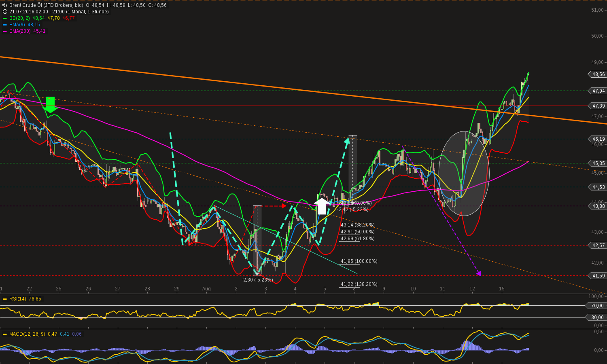This screenshot has width=607, height=364.
Task: Click the "41,59" price level tag
Action: click(597, 276)
